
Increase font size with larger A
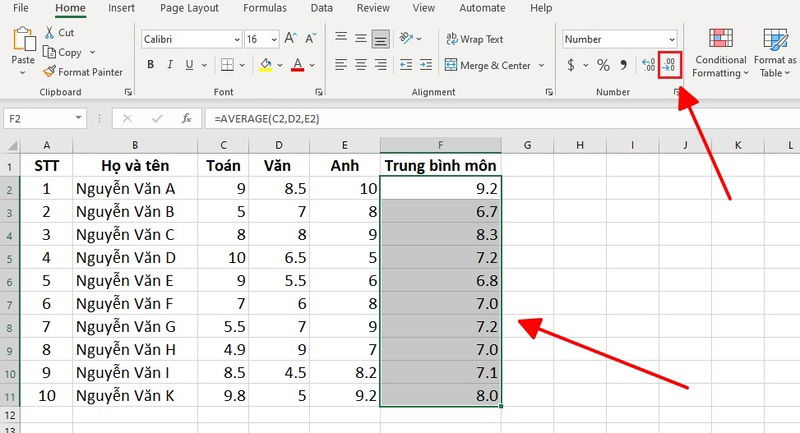tap(291, 39)
